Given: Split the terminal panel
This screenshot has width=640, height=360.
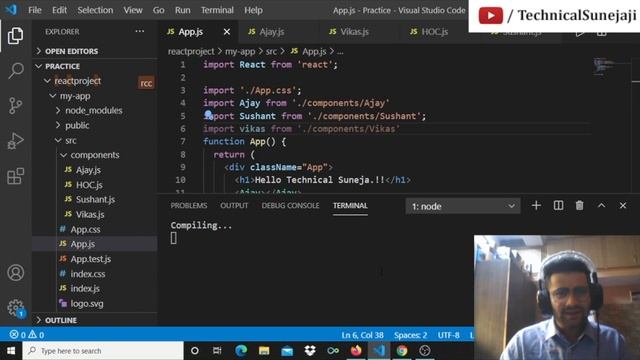Looking at the screenshot, I should click(x=558, y=205).
